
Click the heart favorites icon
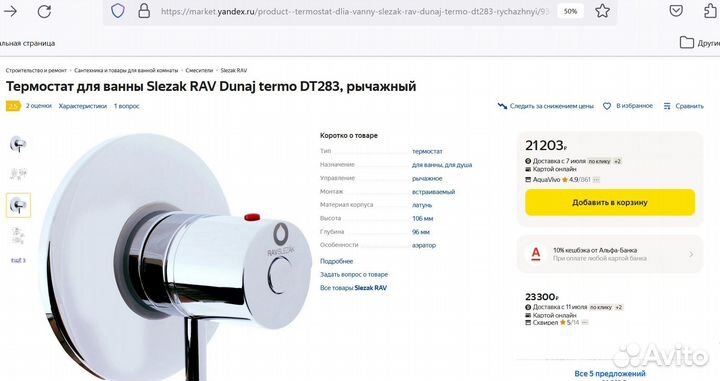(x=607, y=106)
